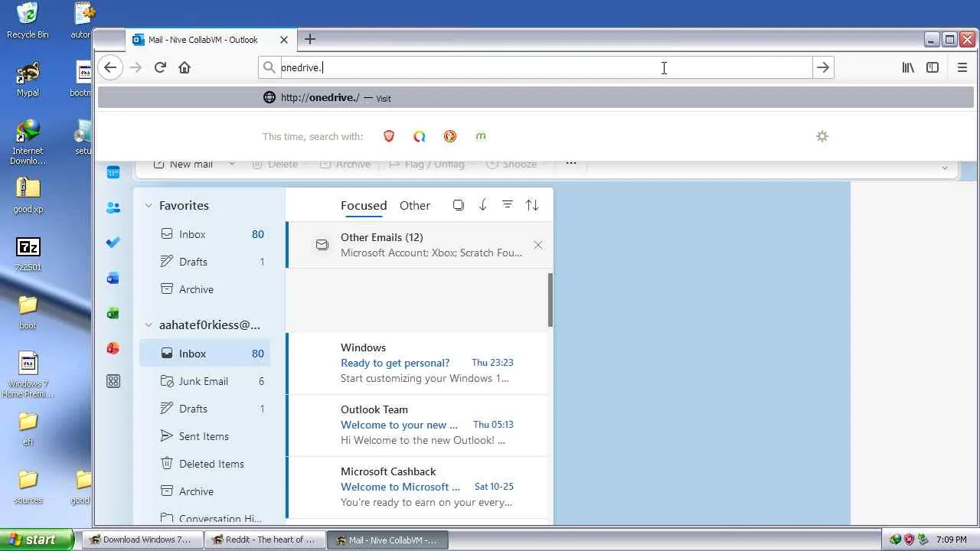The width and height of the screenshot is (980, 551).
Task: Click the jump-to down arrow icon
Action: 482,205
